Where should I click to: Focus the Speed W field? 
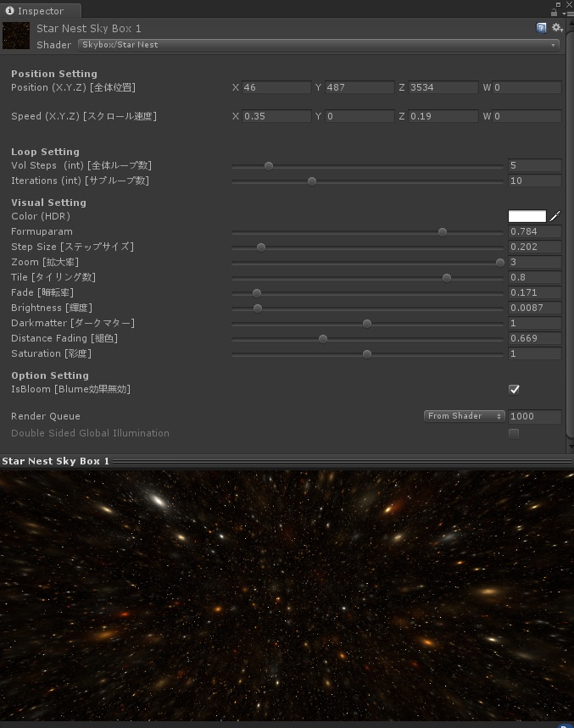point(527,116)
